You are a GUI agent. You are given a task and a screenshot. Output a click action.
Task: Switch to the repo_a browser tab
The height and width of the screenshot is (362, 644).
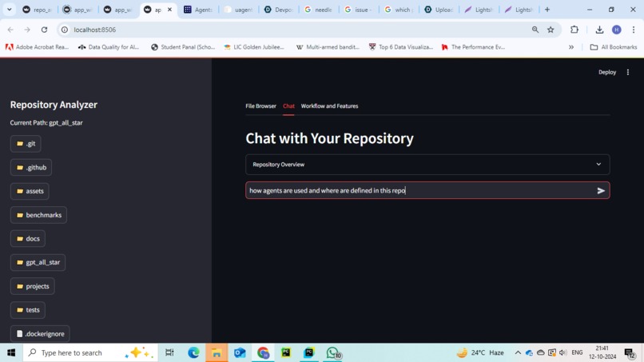[x=38, y=10]
